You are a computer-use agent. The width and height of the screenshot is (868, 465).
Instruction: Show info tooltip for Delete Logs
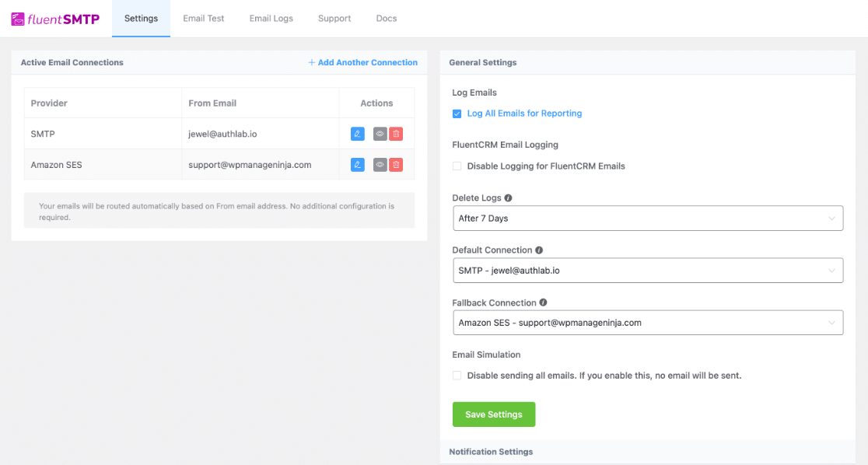click(508, 198)
